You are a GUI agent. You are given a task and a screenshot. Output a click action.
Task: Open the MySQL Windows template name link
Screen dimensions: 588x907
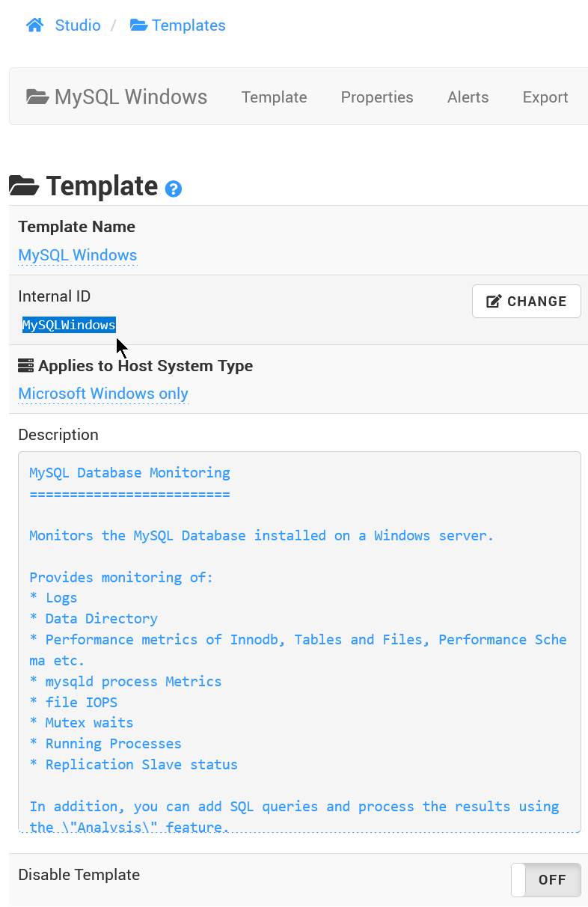[x=77, y=255]
